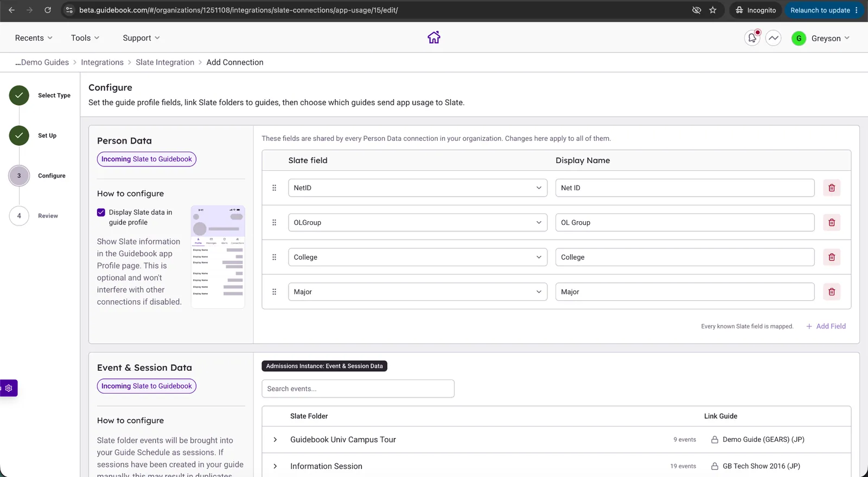Open the Greyson account menu
Viewport: 868px width, 477px height.
click(x=821, y=38)
